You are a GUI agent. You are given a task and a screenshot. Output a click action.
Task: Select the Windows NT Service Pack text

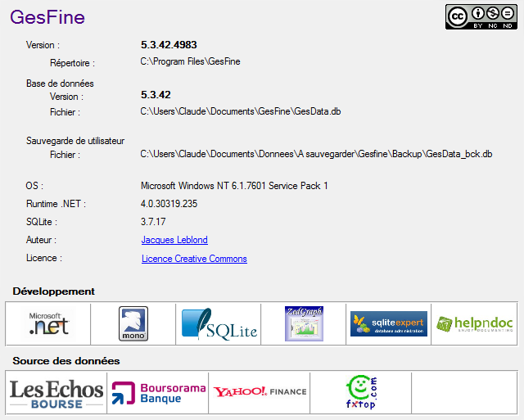[234, 186]
